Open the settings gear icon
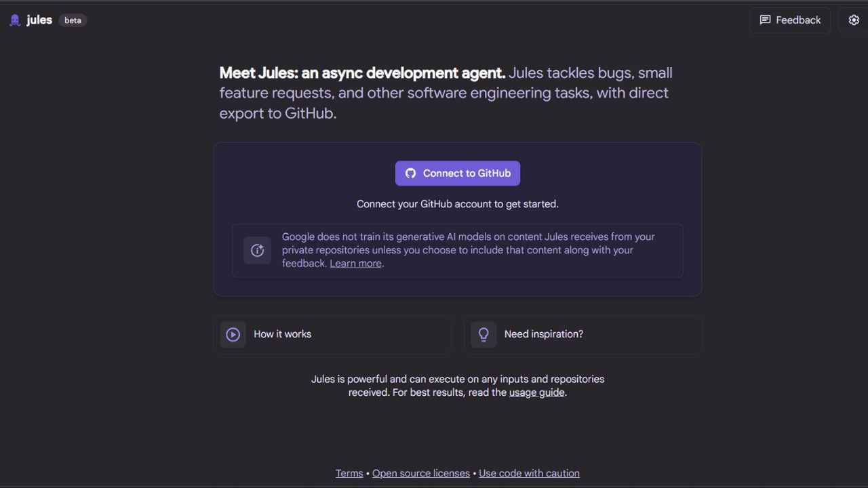 coord(854,20)
